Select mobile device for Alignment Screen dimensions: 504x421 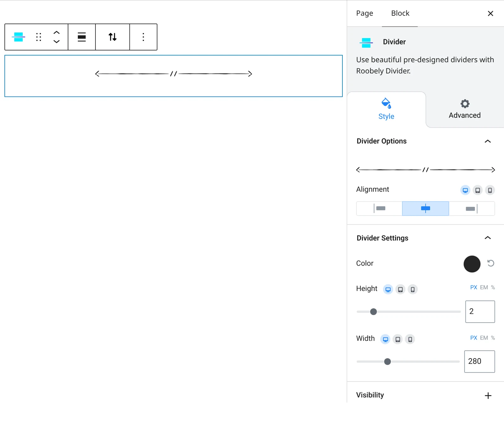point(490,190)
